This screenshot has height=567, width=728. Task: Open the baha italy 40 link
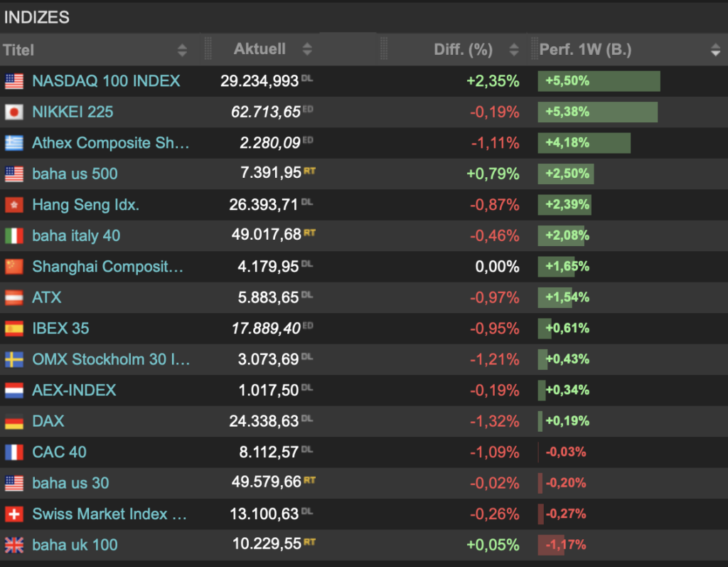(76, 236)
